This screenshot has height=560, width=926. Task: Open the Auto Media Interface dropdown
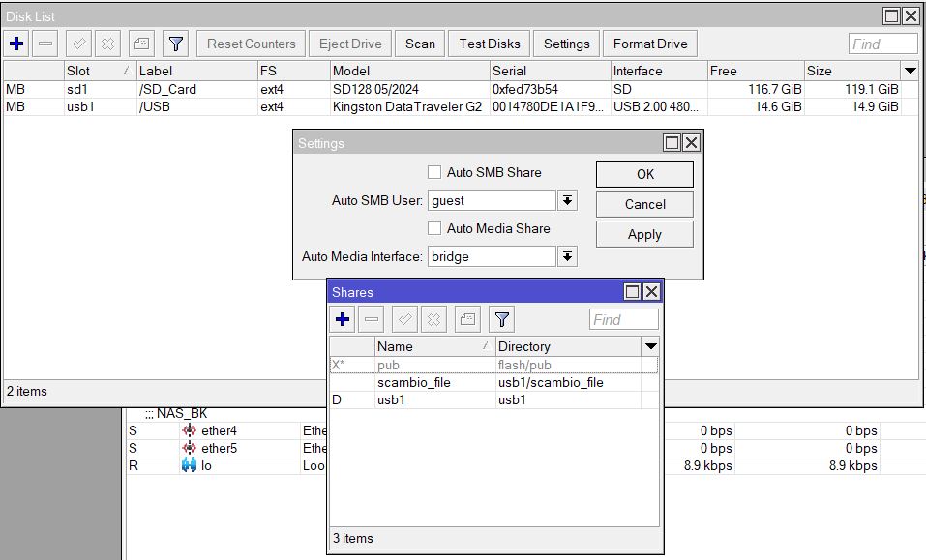[x=568, y=256]
